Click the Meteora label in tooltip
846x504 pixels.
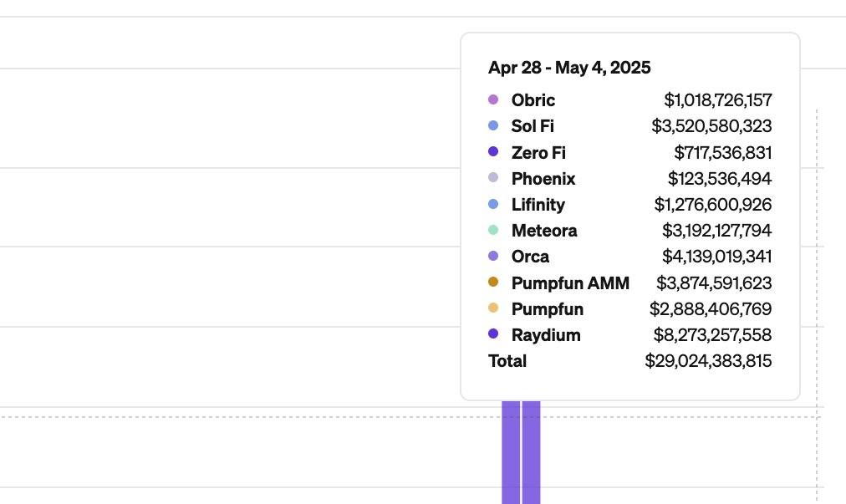[544, 231]
